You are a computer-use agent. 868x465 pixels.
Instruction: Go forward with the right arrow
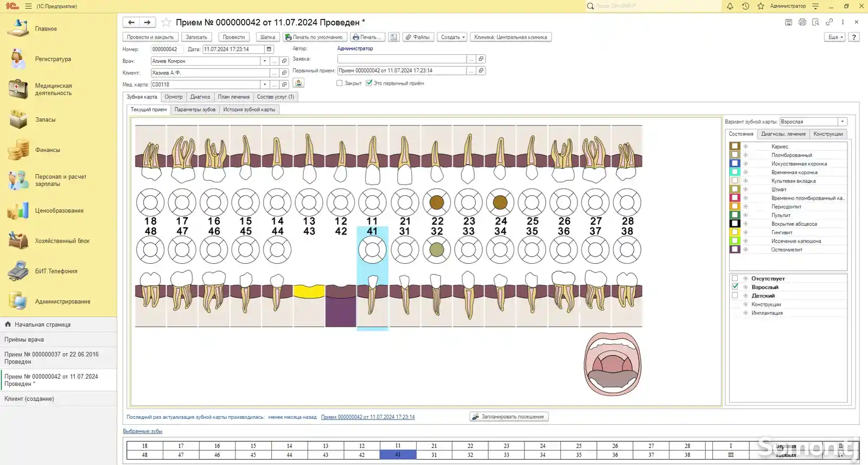coord(148,22)
